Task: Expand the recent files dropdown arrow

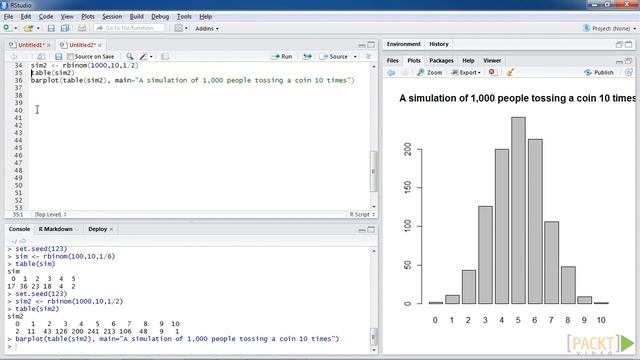Action: (x=38, y=29)
